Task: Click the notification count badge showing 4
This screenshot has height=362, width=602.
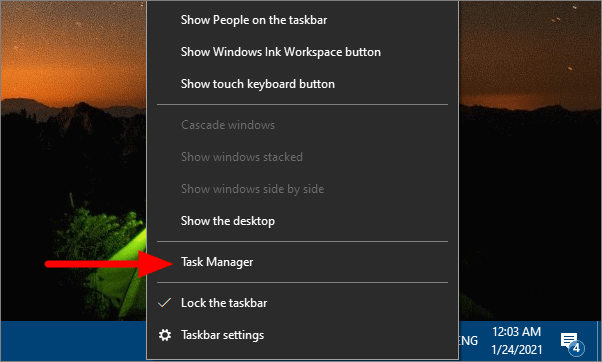Action: pos(576,348)
